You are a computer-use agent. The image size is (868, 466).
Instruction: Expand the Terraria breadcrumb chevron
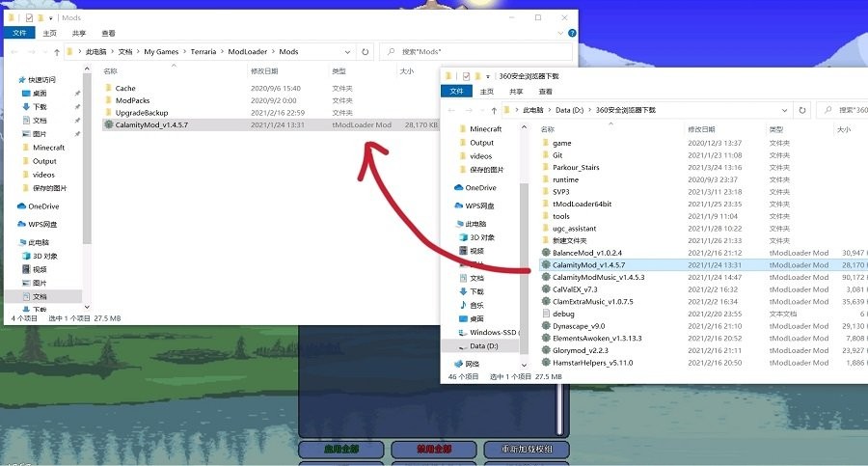click(222, 51)
